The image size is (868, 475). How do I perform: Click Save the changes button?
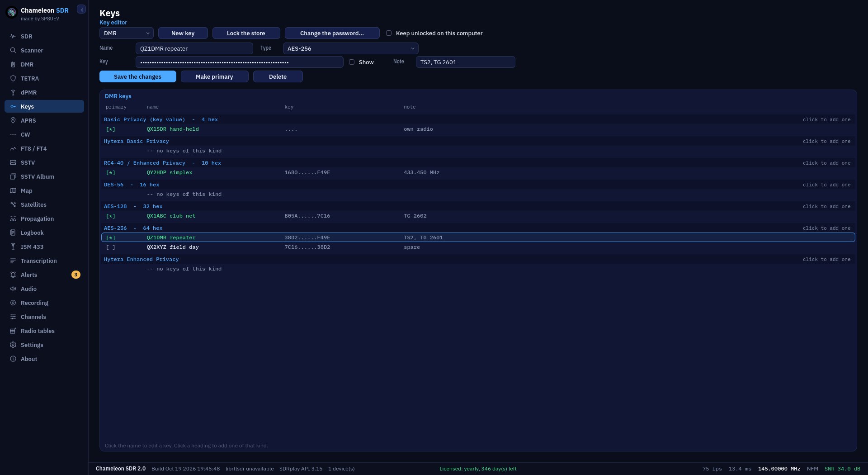point(138,76)
